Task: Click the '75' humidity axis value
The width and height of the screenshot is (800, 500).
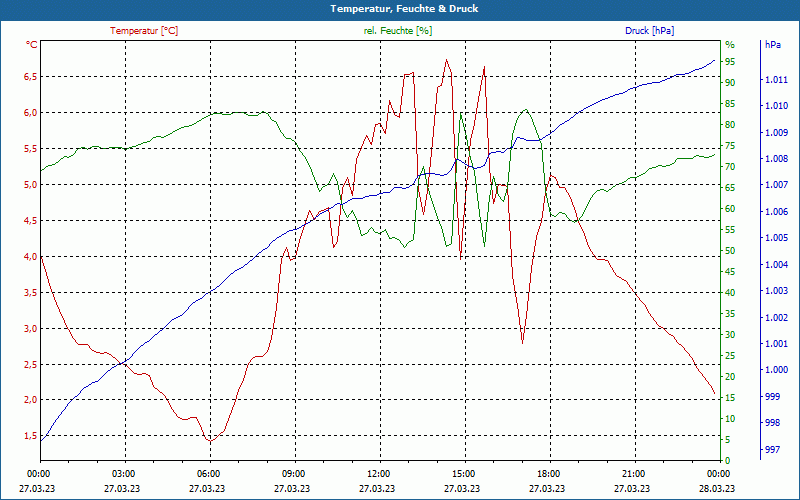Action: pos(730,146)
